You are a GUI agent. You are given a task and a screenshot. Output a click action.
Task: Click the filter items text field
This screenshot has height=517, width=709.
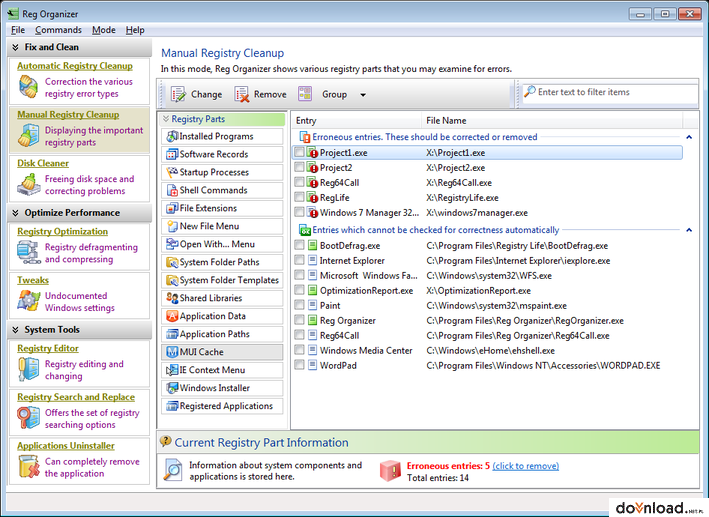(610, 92)
